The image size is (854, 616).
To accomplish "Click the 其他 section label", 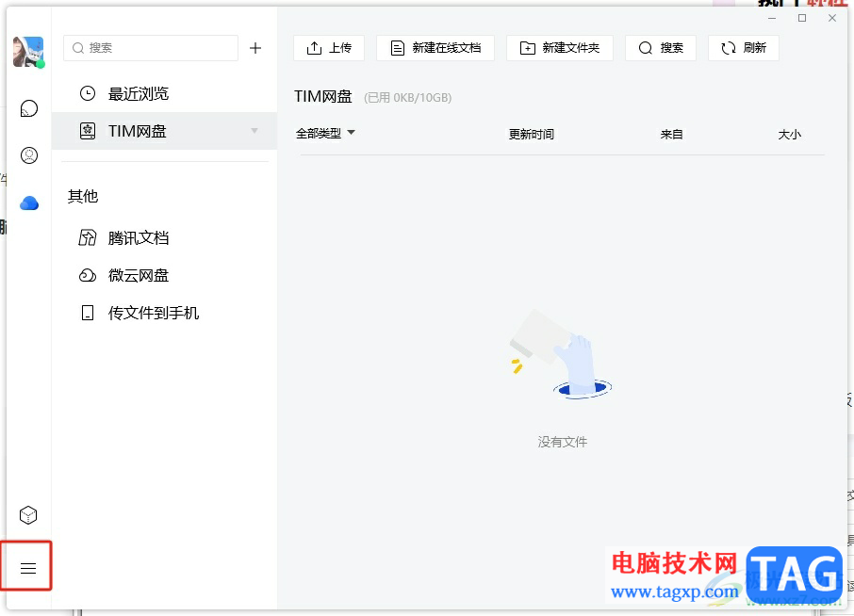I will pyautogui.click(x=83, y=196).
